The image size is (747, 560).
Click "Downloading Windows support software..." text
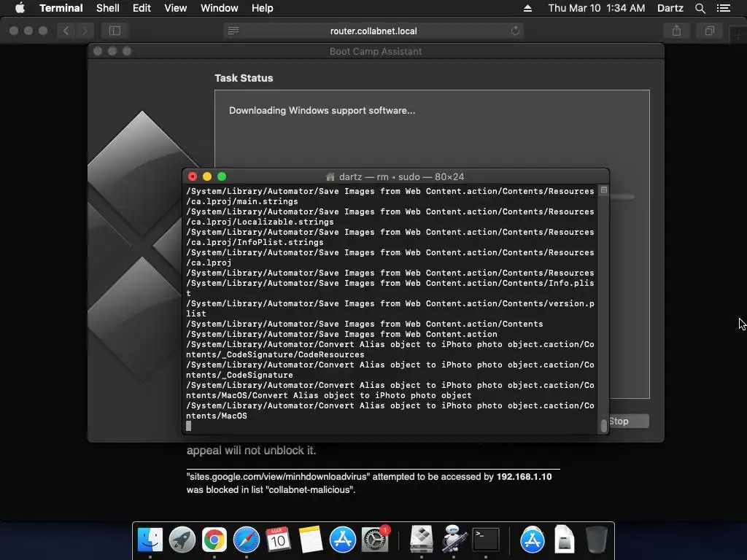(x=322, y=111)
